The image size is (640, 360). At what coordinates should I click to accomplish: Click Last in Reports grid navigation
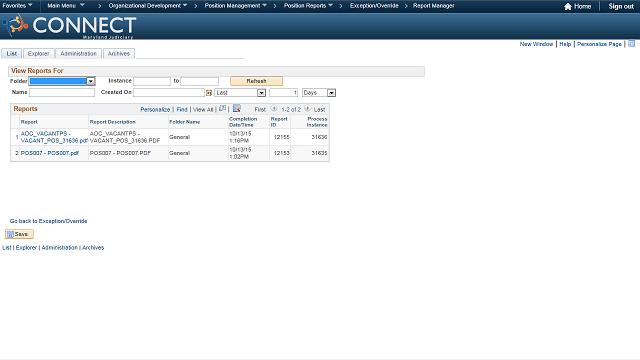[x=319, y=109]
